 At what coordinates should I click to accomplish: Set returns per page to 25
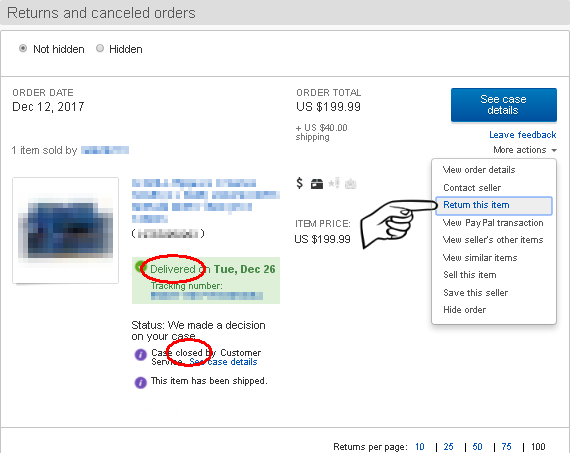coord(448,447)
